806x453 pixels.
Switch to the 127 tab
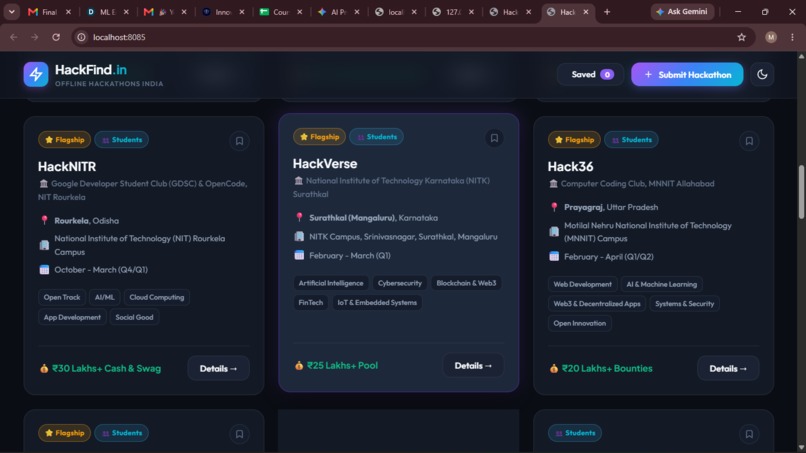point(453,12)
